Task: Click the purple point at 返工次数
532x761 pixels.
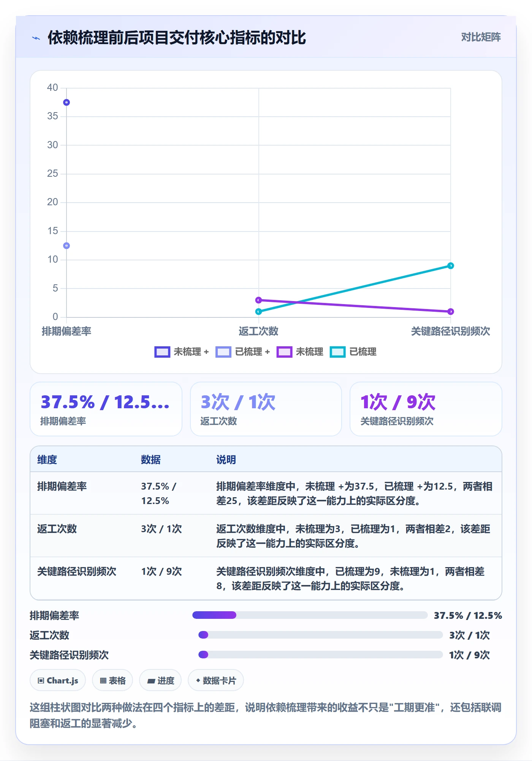Action: 258,300
